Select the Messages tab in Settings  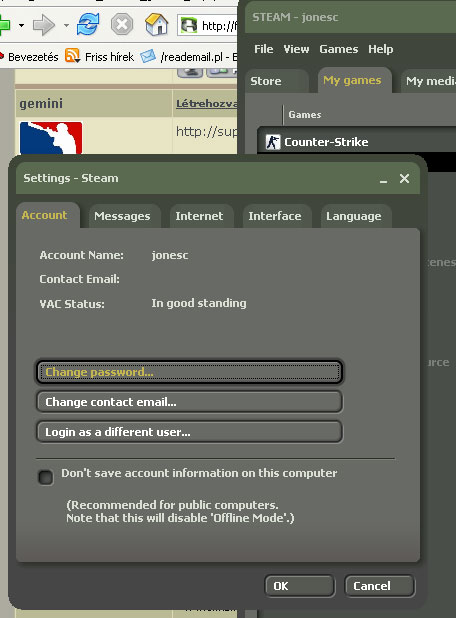[124, 216]
